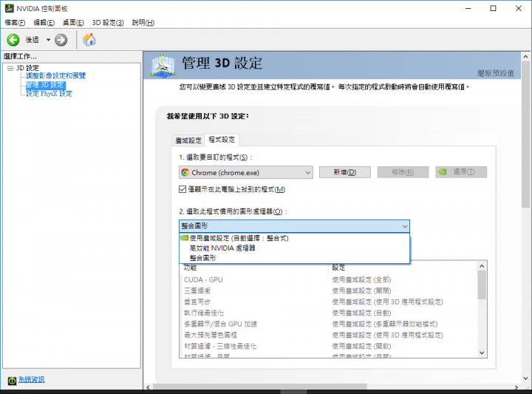Screen dimensions: 532x394
Task: Click the 功能 column header
Action: (x=190, y=268)
